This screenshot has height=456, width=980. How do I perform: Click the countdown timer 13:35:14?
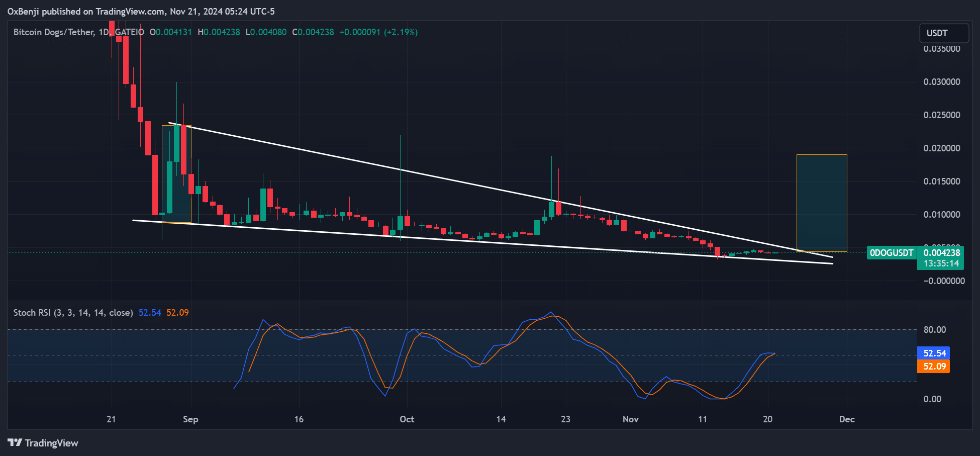point(941,263)
